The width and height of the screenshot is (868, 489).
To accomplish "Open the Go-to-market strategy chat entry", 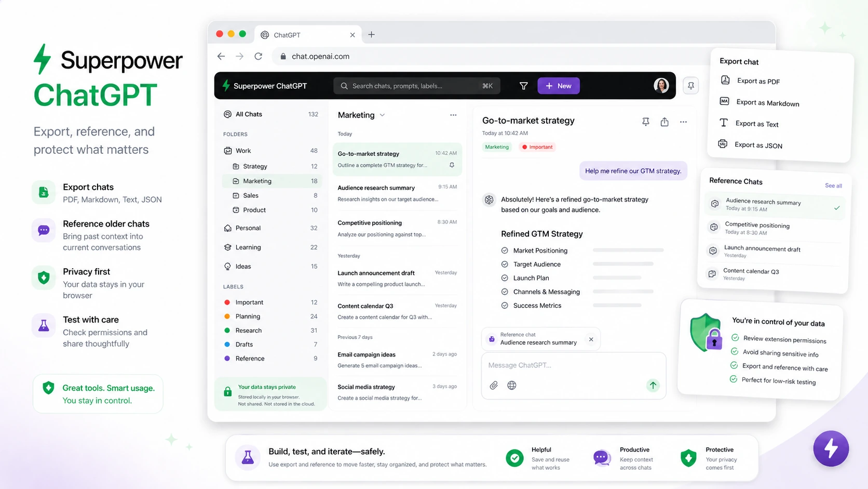I will 397,159.
